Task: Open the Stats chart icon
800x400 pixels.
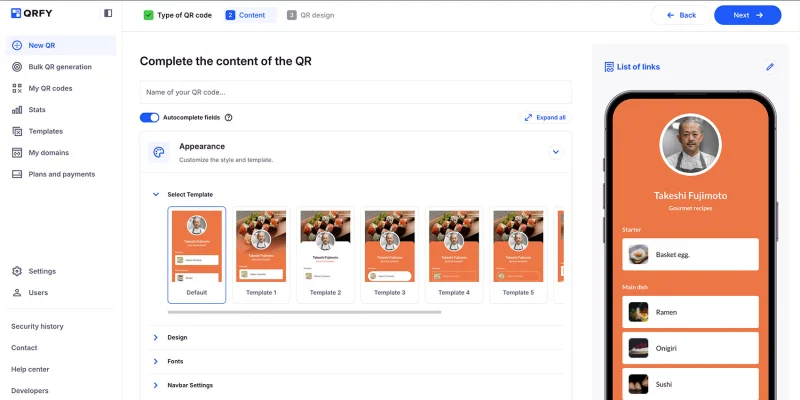Action: pos(17,110)
